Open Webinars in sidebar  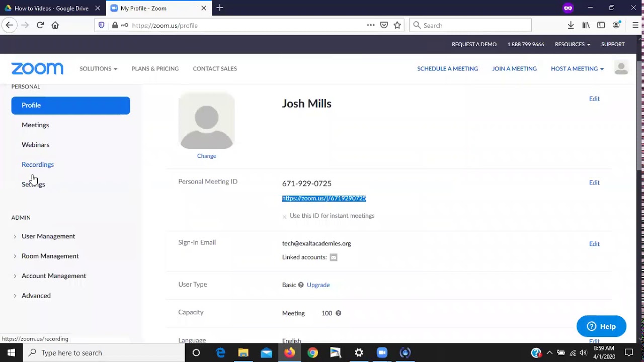35,145
